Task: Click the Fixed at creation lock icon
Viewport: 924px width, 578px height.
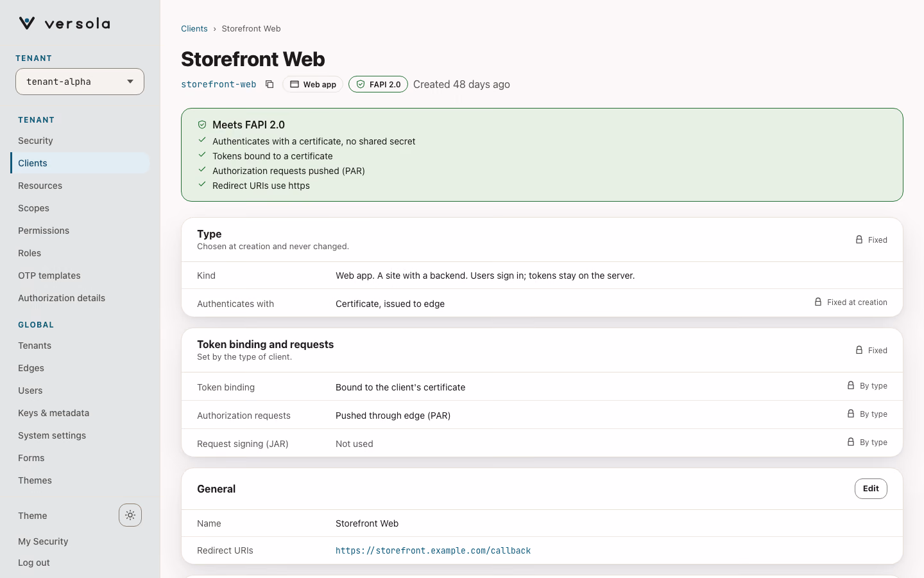Action: click(x=818, y=302)
